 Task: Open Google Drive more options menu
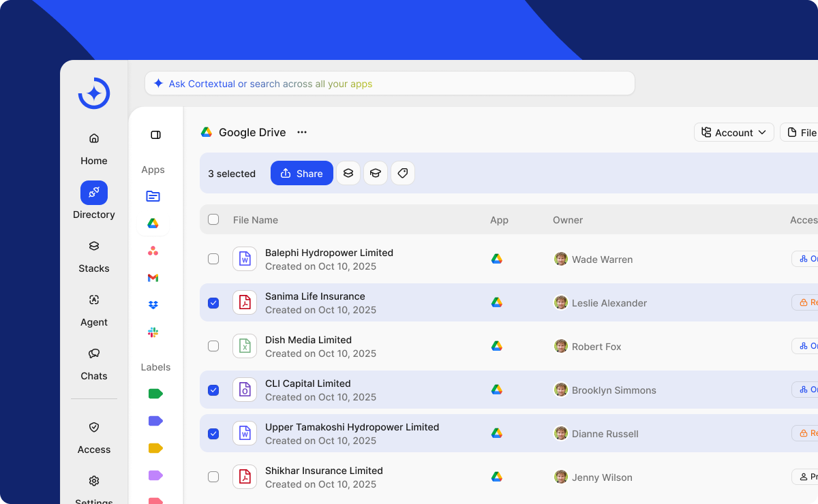302,132
